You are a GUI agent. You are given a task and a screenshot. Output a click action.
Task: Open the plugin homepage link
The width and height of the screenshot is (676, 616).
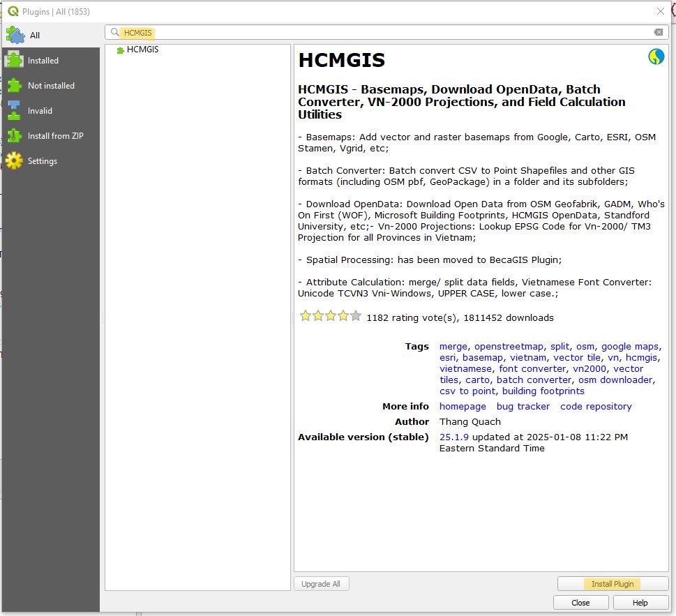(463, 407)
